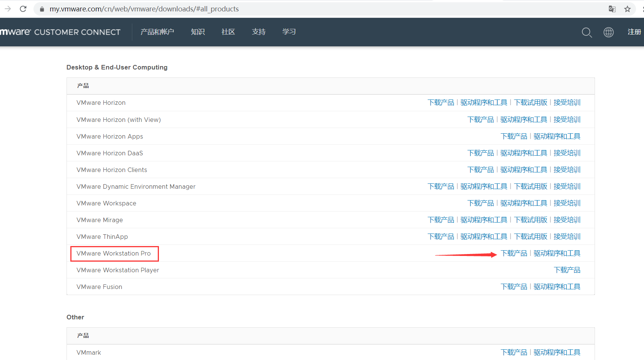Click the VMware Workstation Pro product name
This screenshot has height=360, width=644.
tap(114, 253)
